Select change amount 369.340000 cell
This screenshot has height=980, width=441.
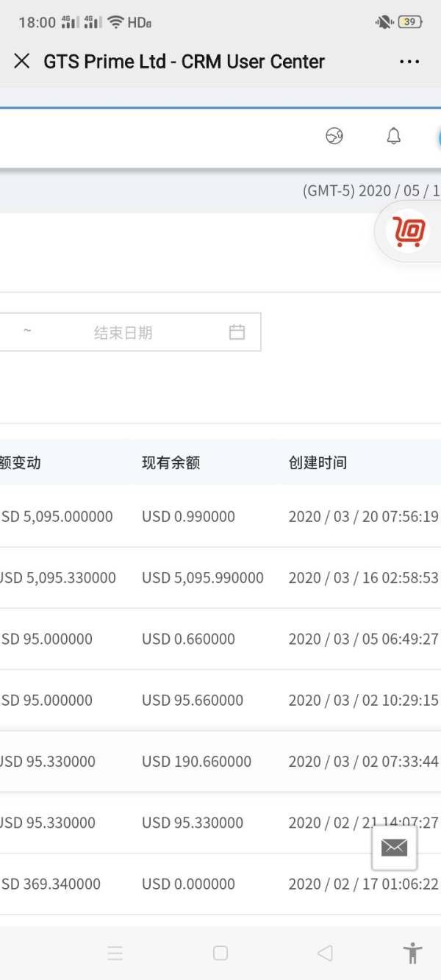pos(51,884)
